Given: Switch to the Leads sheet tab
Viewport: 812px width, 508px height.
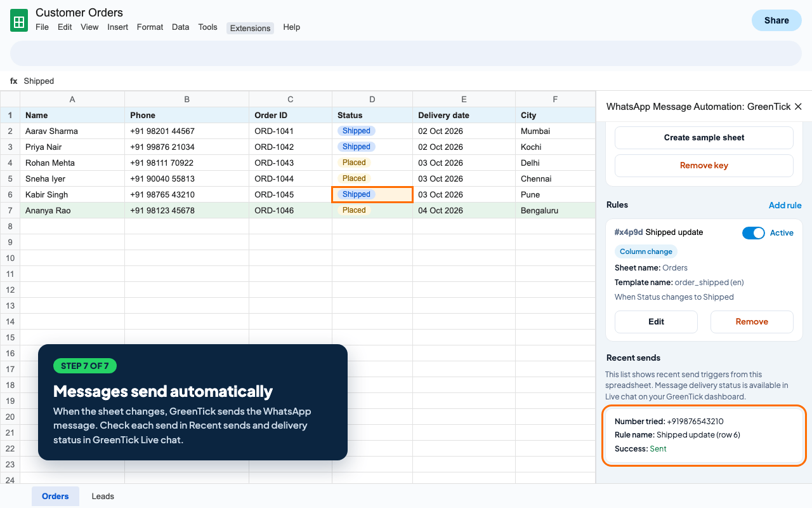Looking at the screenshot, I should (x=103, y=496).
